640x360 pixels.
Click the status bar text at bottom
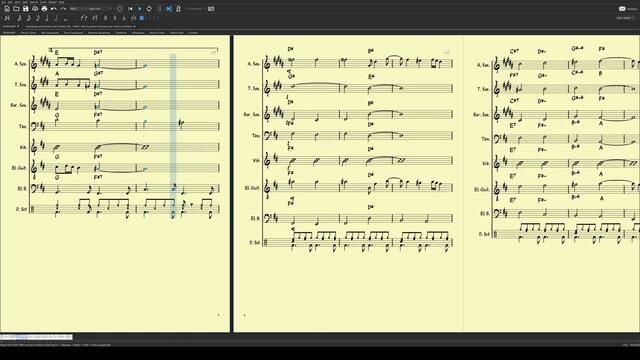(56, 345)
